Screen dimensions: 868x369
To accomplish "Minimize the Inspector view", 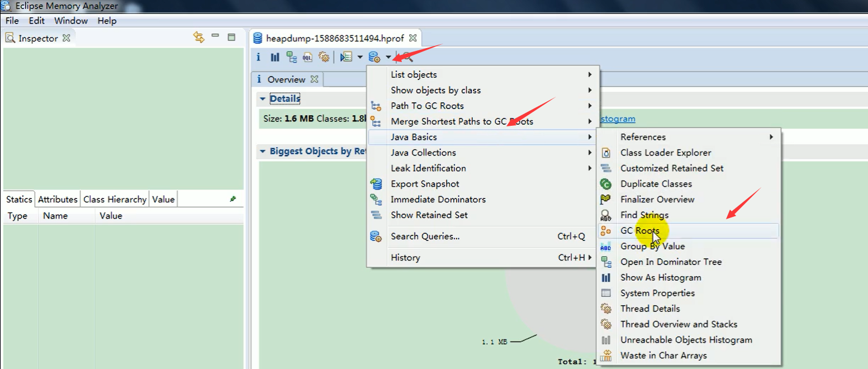I will tap(216, 36).
